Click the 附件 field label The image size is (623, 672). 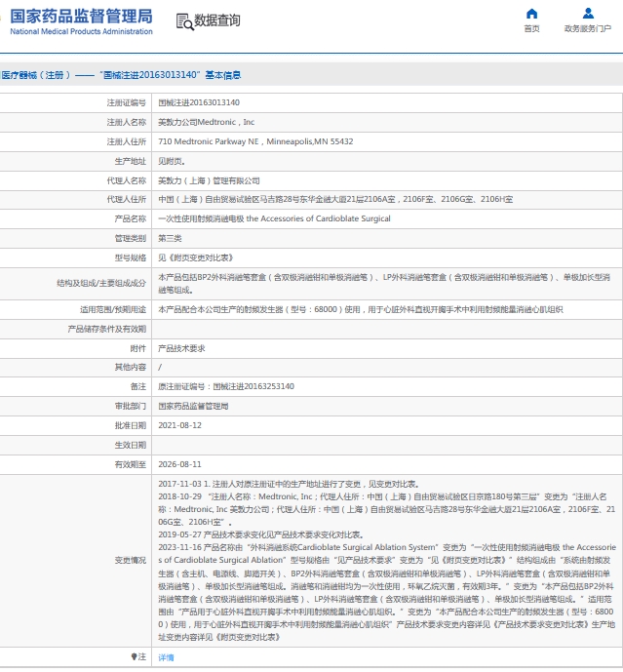point(138,349)
